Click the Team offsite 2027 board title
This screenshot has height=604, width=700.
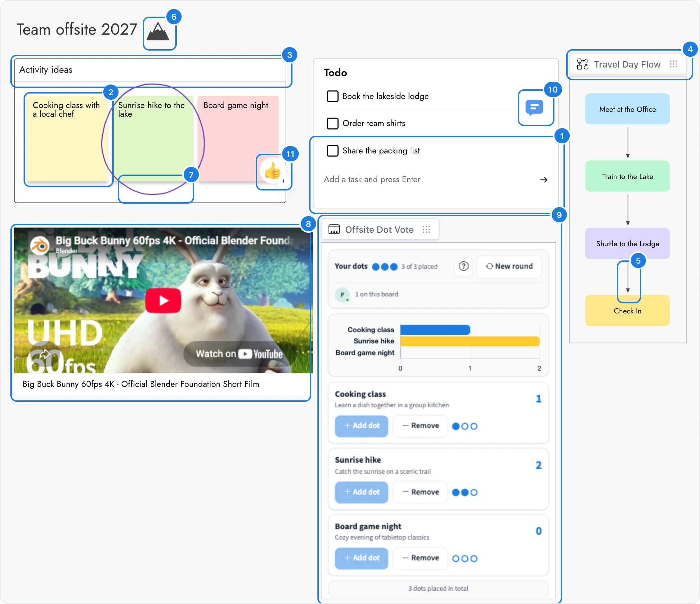[77, 29]
